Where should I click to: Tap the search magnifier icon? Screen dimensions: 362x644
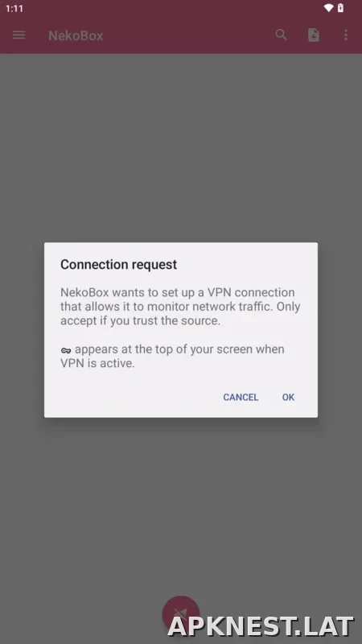tap(281, 35)
